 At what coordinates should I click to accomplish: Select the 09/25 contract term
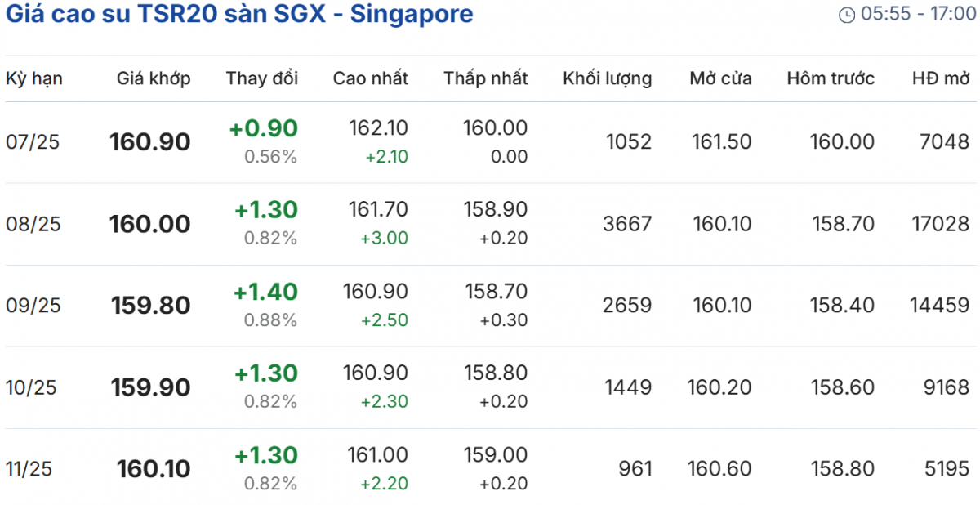coord(33,306)
